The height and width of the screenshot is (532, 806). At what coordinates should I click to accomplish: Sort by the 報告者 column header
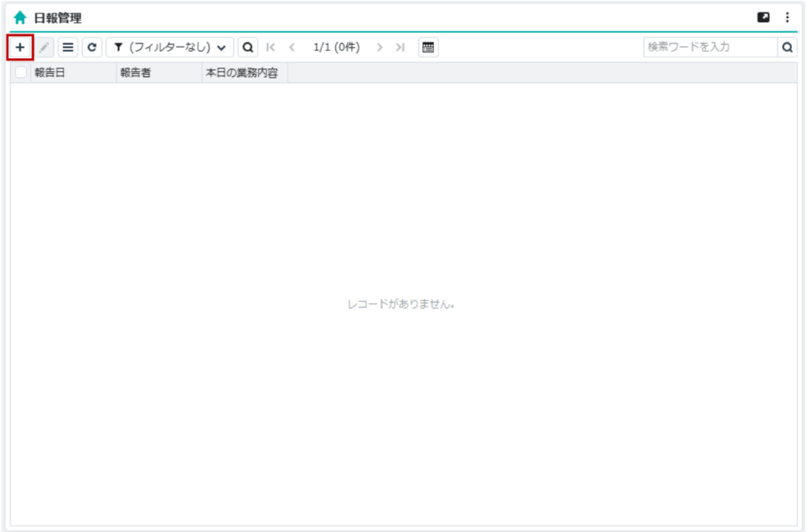coord(157,72)
